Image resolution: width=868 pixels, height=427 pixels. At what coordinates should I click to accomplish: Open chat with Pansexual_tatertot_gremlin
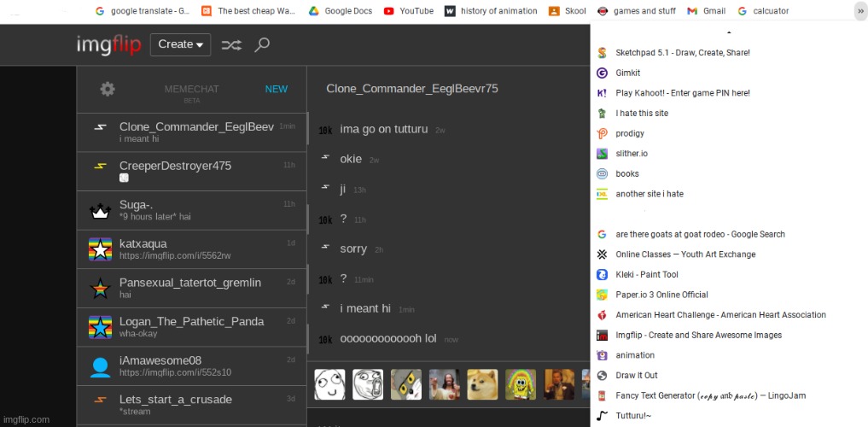coord(191,288)
